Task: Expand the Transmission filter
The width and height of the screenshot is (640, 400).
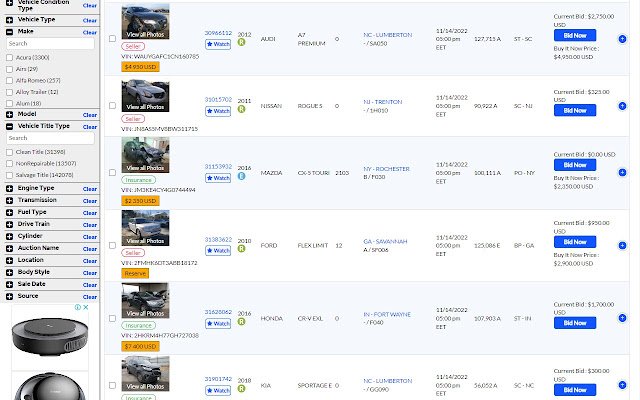Action: point(9,200)
